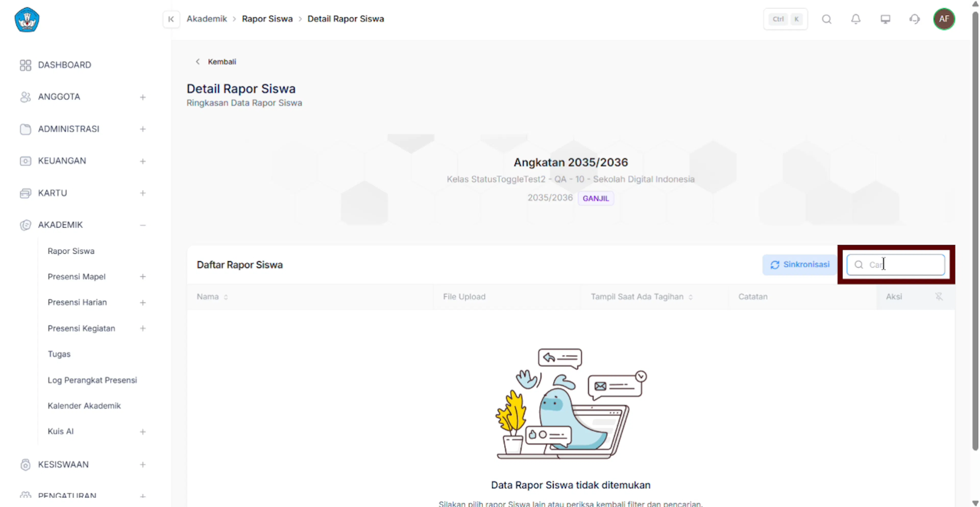Click the school logo icon
The image size is (980, 507).
coord(27,19)
